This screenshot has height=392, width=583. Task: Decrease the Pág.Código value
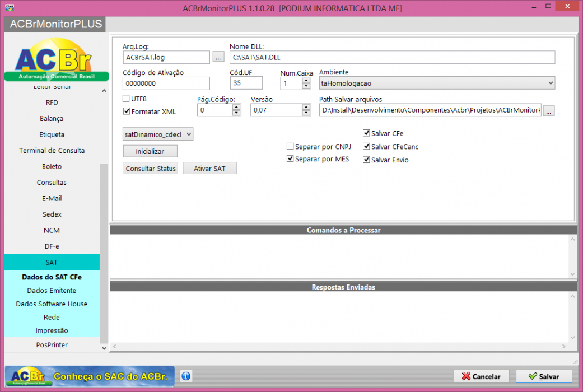click(236, 113)
